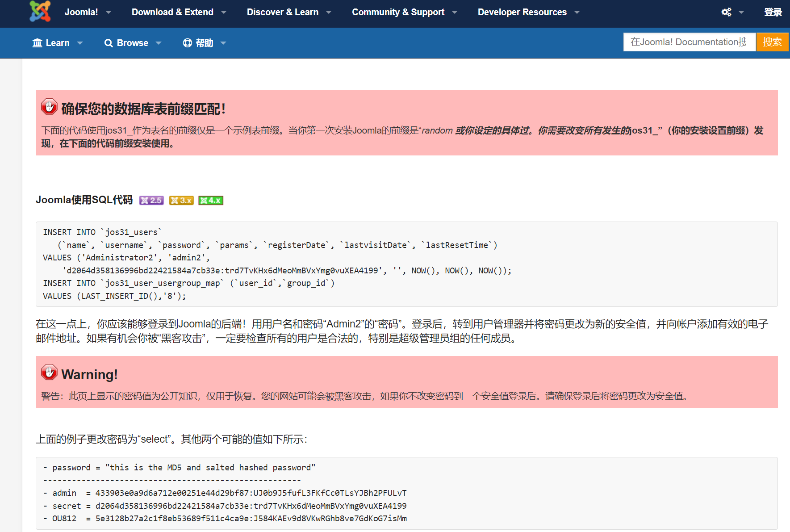
Task: Expand the Browse dropdown caret
Action: (159, 43)
